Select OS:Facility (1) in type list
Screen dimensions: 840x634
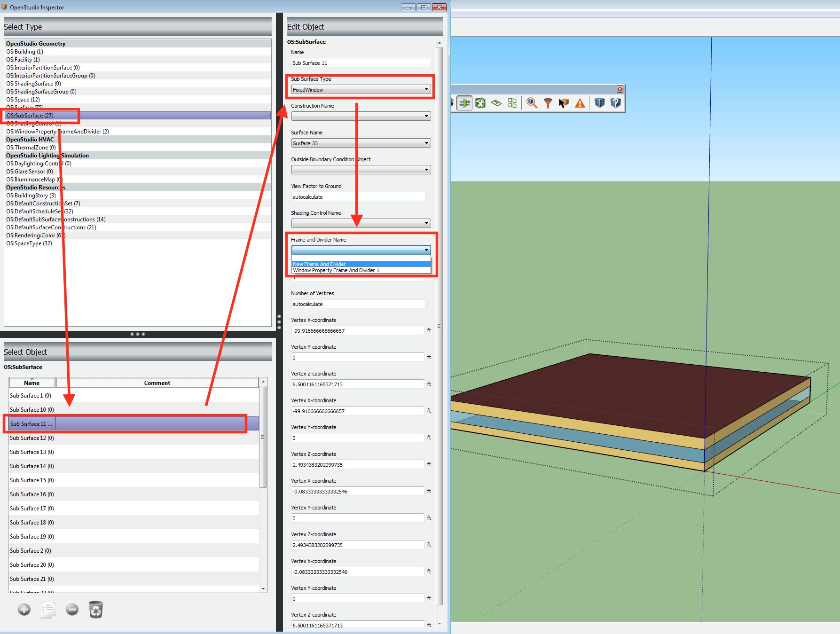pos(137,60)
